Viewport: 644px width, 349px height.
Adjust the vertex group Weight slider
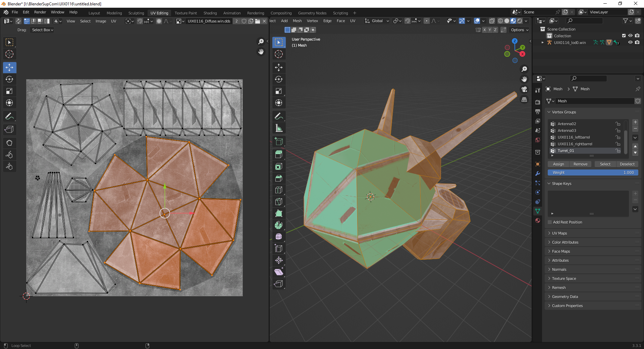pyautogui.click(x=593, y=172)
